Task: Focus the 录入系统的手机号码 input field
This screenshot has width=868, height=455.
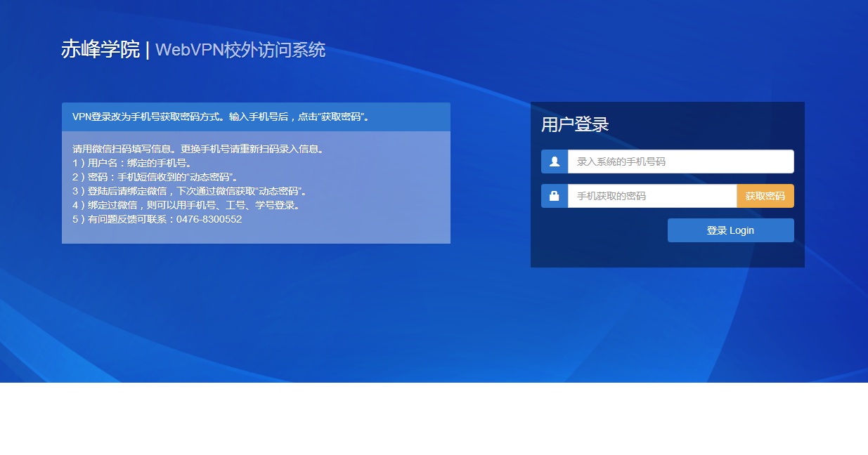Action: (680, 161)
